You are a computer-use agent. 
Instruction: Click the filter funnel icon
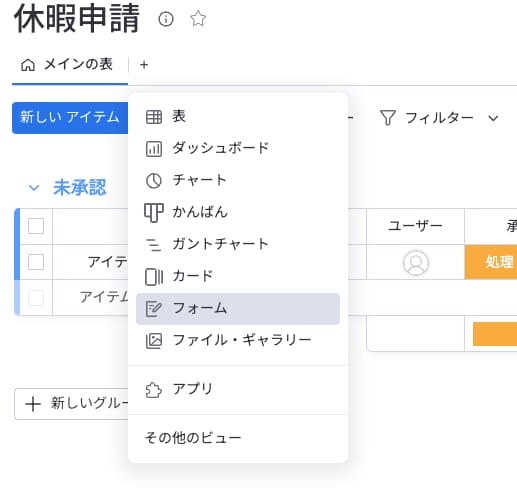[x=387, y=118]
